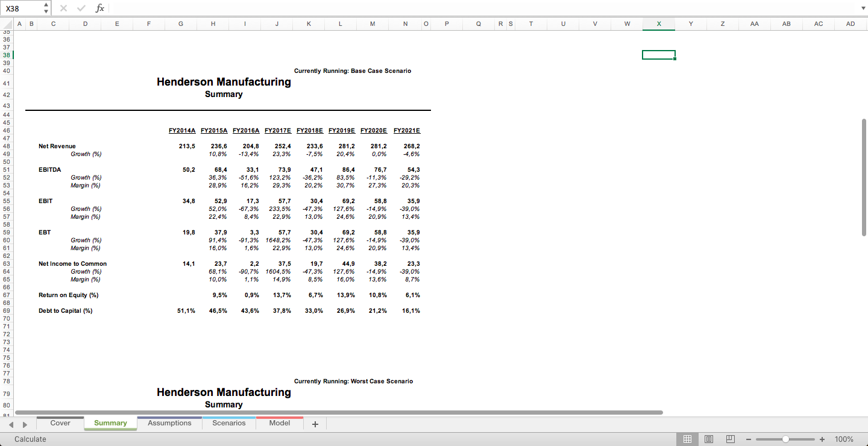Select column X header
This screenshot has width=868, height=446.
[659, 24]
